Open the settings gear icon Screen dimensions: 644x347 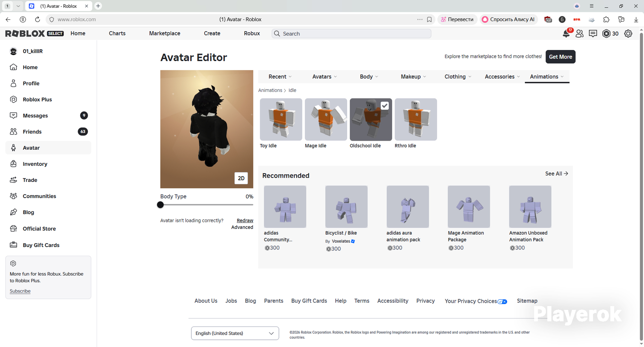point(628,34)
